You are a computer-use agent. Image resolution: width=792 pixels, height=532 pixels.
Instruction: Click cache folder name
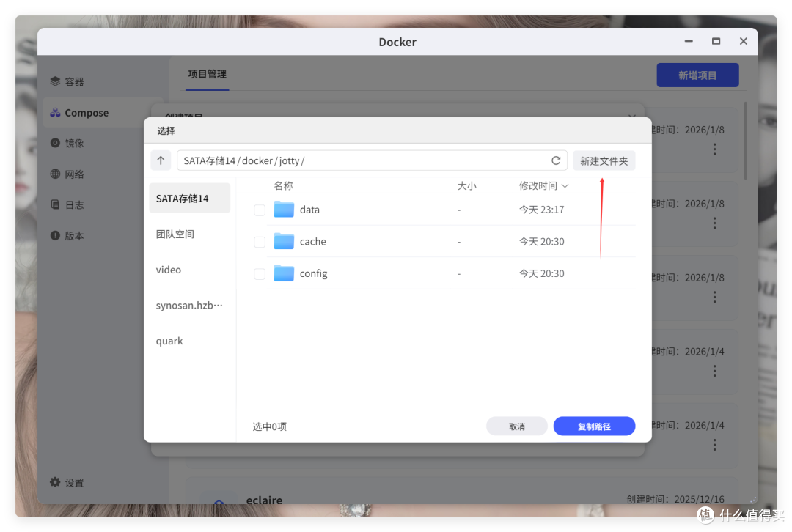[x=312, y=242]
